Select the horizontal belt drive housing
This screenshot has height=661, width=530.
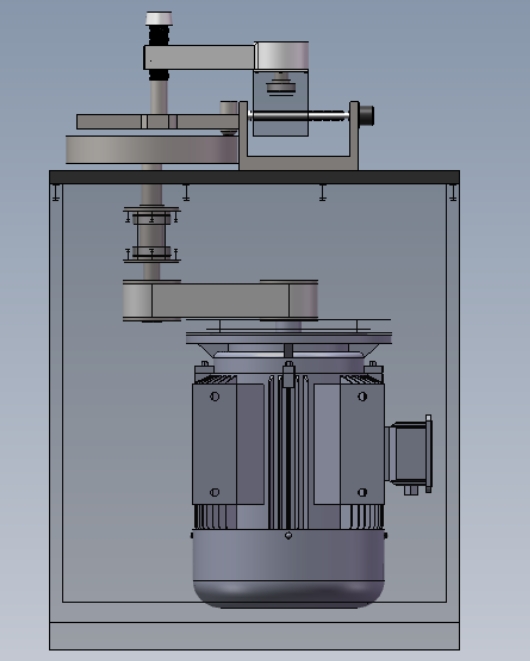tap(220, 301)
